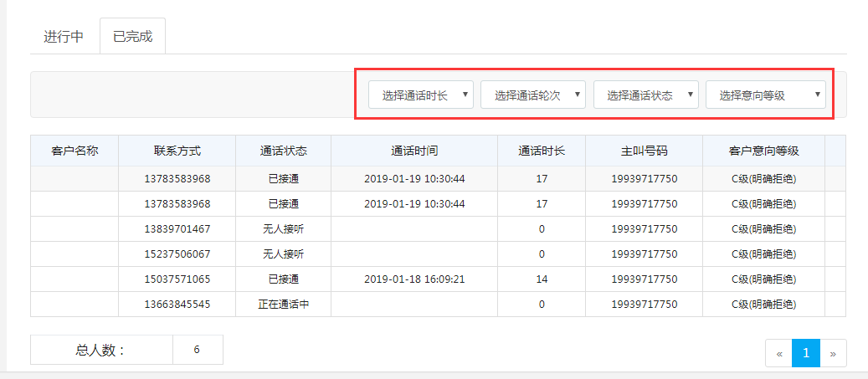This screenshot has width=868, height=379.
Task: Click the 主叫号码 column header
Action: pos(644,151)
